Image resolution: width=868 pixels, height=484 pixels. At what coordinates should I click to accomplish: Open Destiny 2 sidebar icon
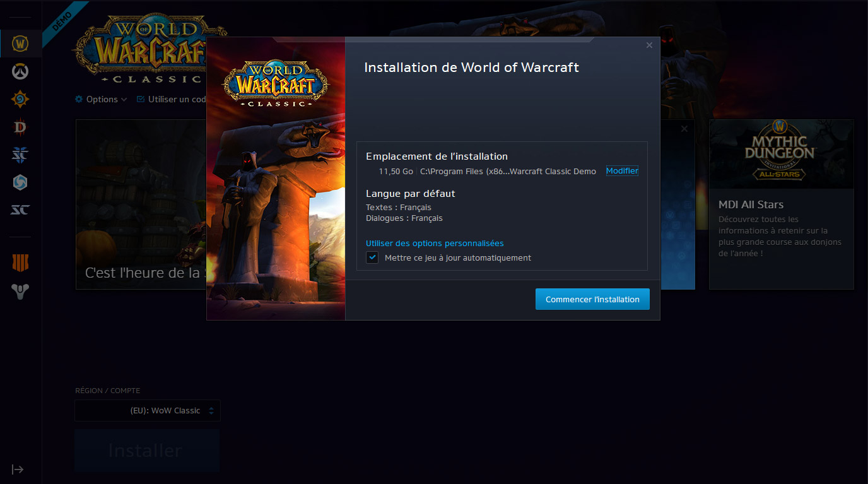coord(21,291)
